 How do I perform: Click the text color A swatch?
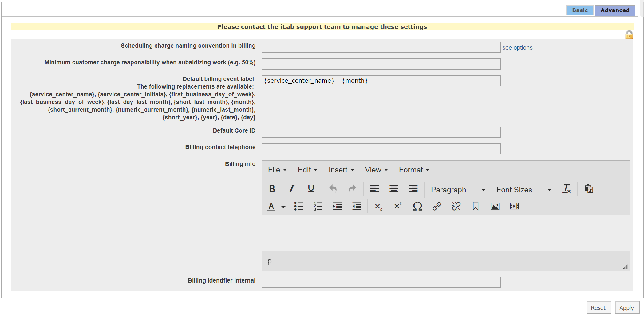271,207
